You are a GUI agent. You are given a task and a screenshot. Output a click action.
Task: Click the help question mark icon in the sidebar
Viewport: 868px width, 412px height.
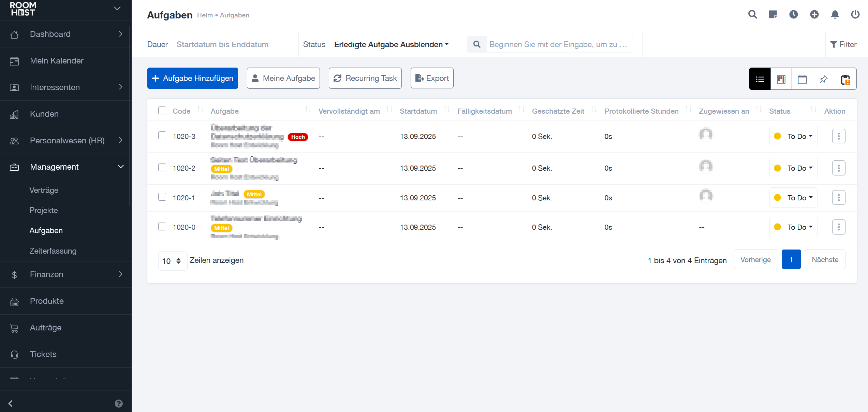point(118,403)
